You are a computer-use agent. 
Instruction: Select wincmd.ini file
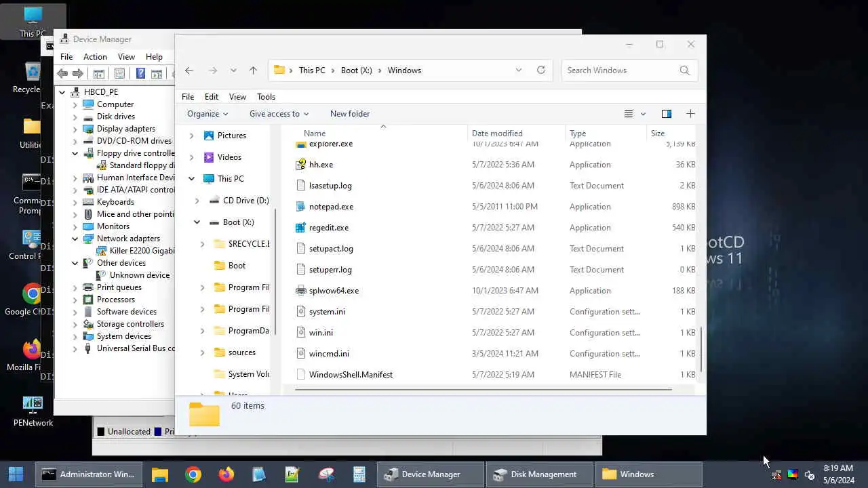tap(329, 354)
